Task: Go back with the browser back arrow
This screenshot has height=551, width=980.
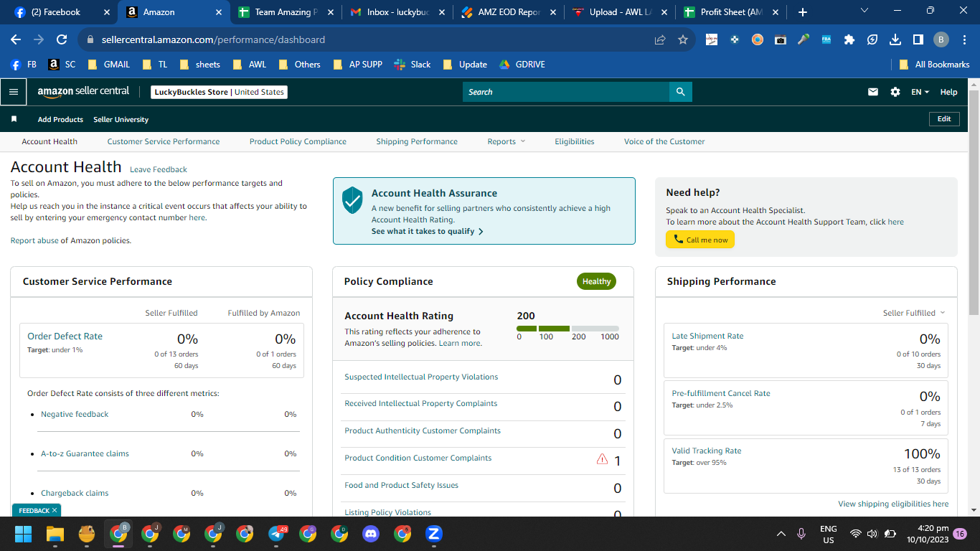Action: 17,39
